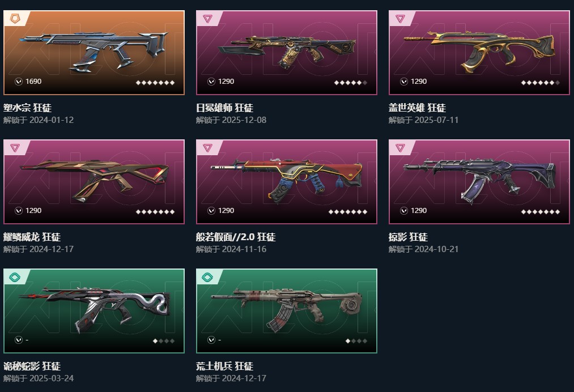Click the orange tier icon on 塑水宗 狂徒 card
574x392 pixels.
tap(15, 18)
